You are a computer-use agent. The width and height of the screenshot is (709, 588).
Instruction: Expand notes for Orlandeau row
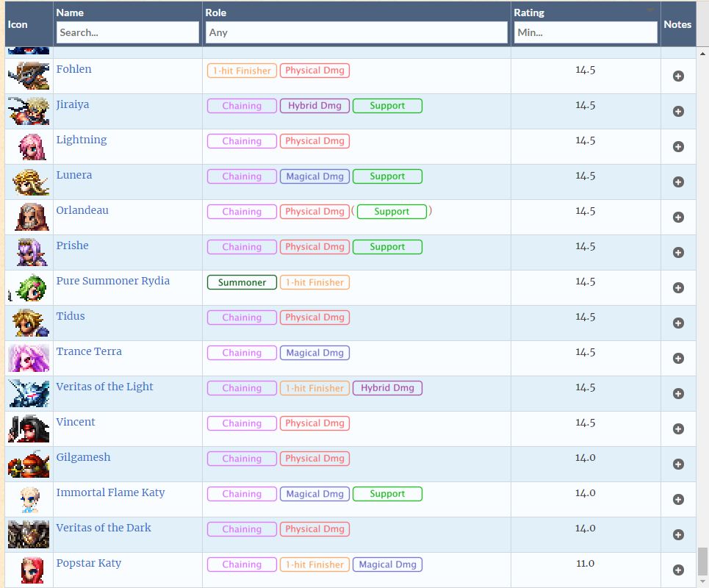click(x=678, y=217)
